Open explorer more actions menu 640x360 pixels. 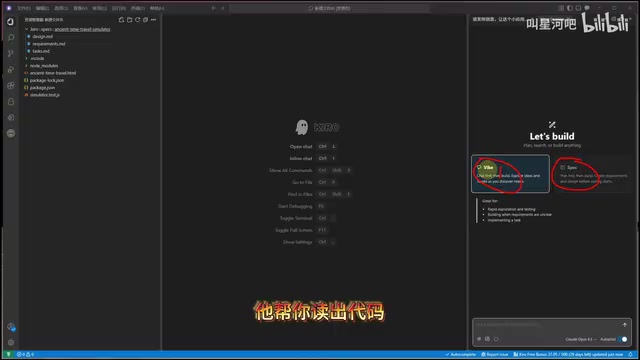tap(153, 20)
